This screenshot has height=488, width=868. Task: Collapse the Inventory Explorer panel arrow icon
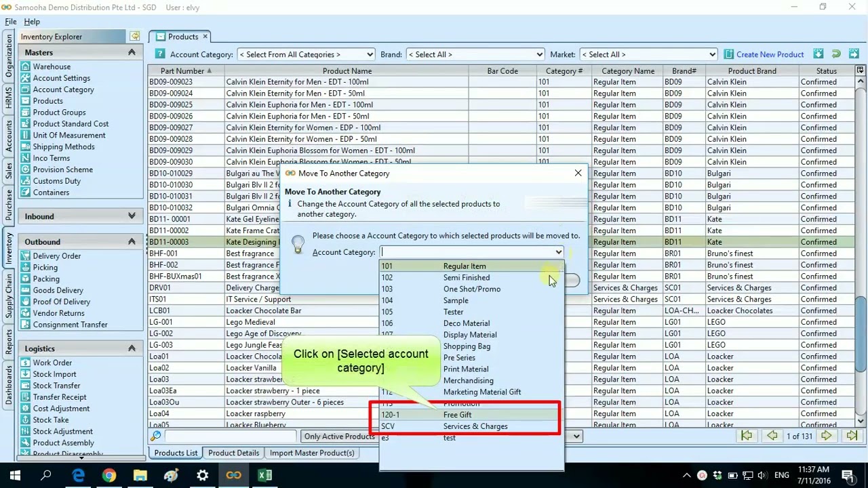tap(135, 37)
